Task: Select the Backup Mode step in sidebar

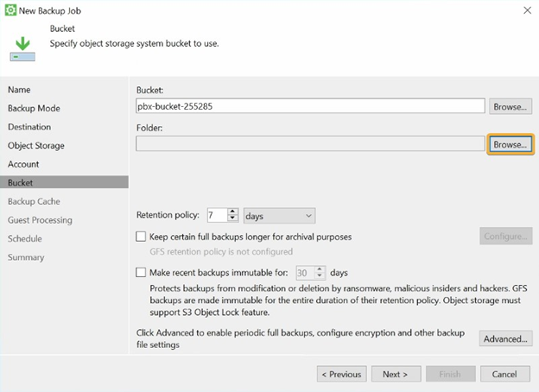Action: tap(34, 108)
